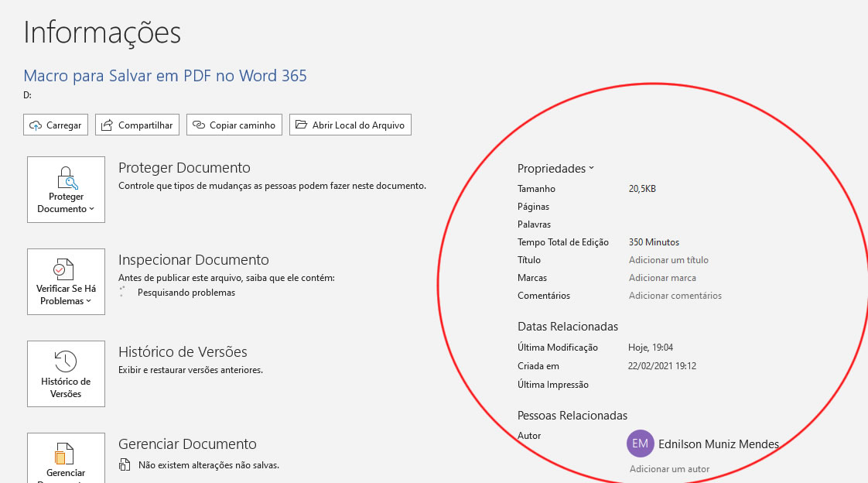Click the Pessoas Relacionadas heading
This screenshot has width=868, height=483.
point(572,416)
